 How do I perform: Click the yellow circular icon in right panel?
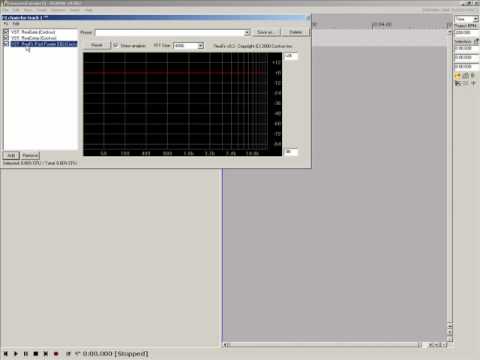(458, 76)
